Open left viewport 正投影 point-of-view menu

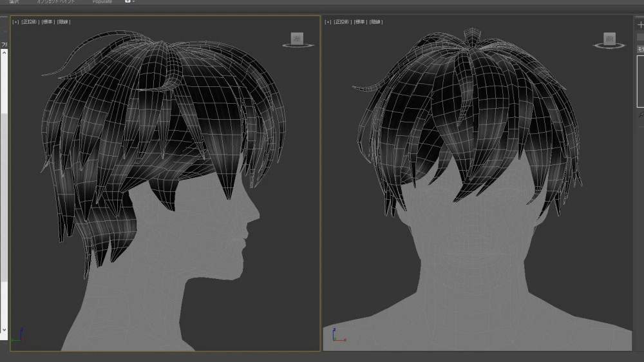pyautogui.click(x=30, y=22)
